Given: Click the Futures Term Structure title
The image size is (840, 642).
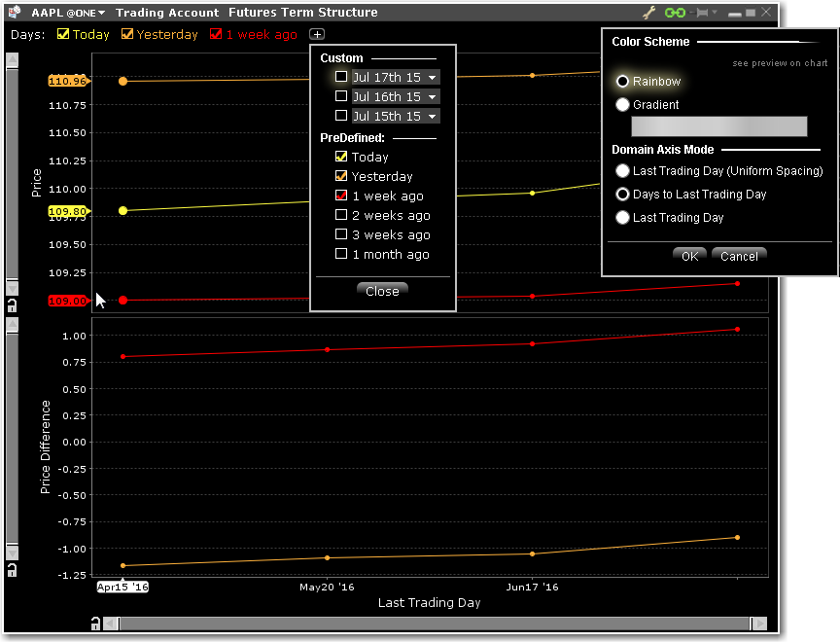Looking at the screenshot, I should (302, 13).
